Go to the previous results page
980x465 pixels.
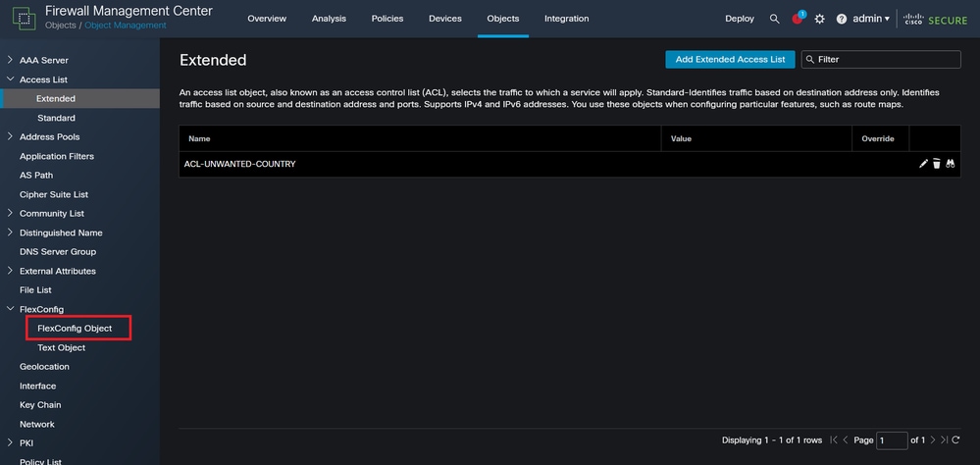(846, 440)
